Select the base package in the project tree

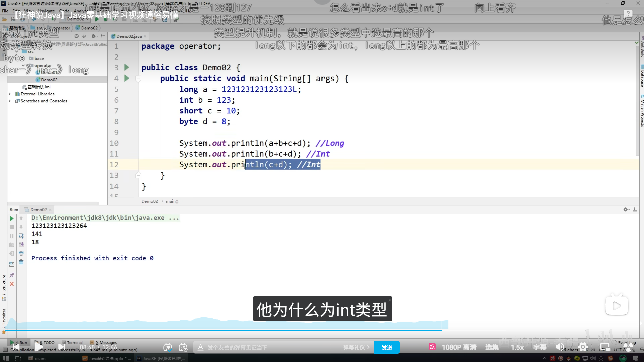36,58
